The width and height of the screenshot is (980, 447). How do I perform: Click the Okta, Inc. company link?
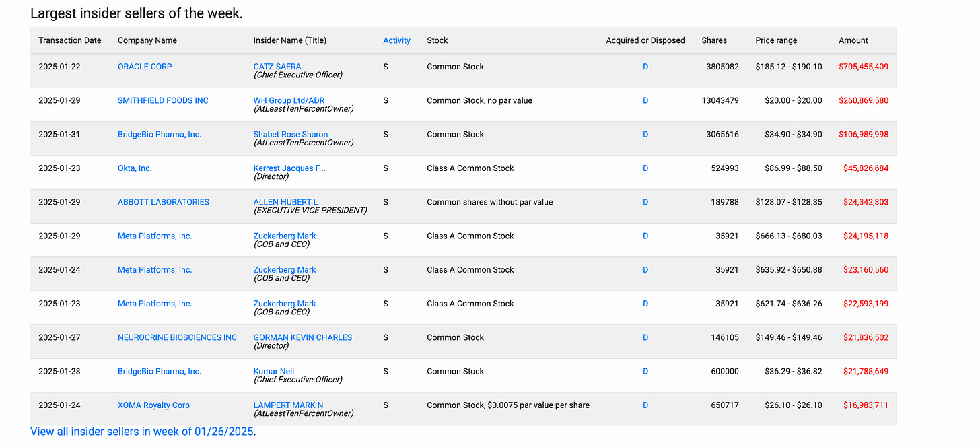tap(135, 168)
